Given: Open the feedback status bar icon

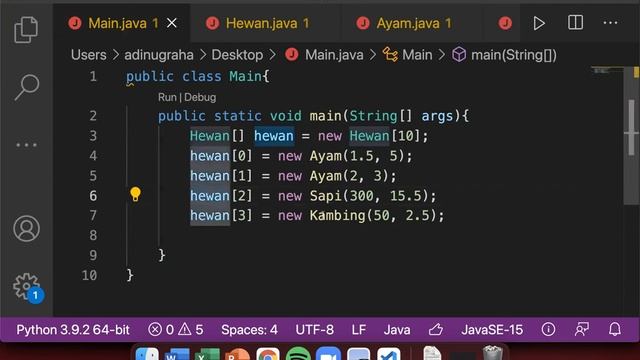Looking at the screenshot, I should [x=582, y=329].
